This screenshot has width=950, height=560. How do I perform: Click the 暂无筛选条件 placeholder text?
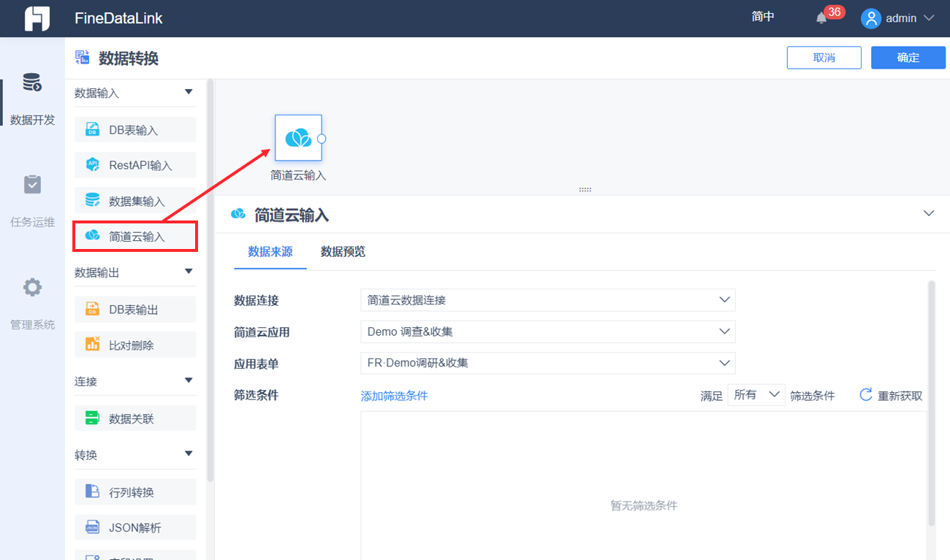(x=644, y=505)
